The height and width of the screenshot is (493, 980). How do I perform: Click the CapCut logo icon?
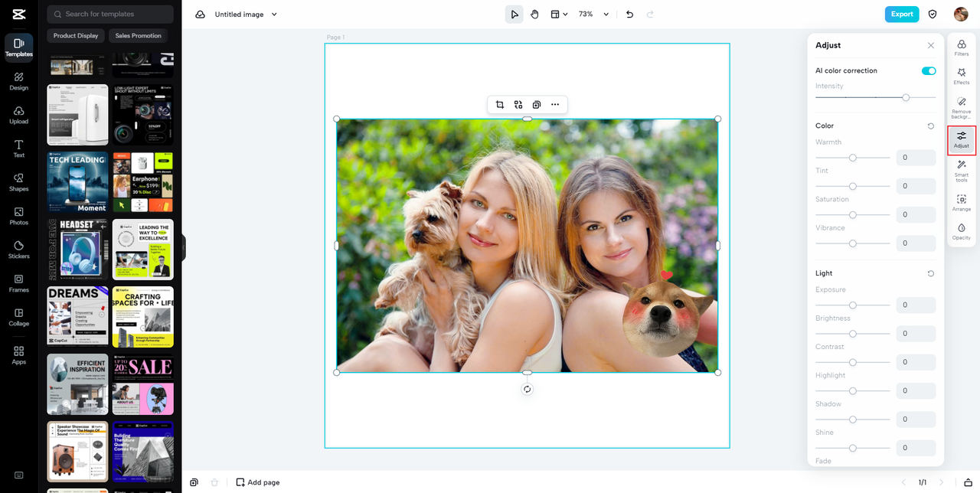click(x=18, y=14)
